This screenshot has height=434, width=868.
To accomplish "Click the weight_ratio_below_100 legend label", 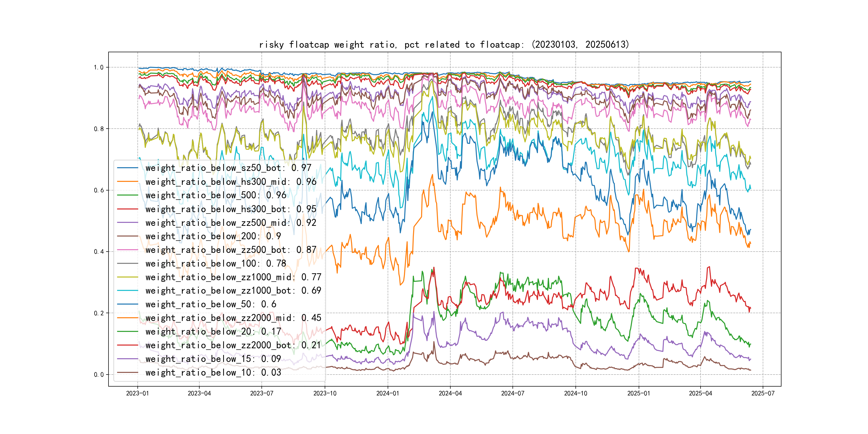I will click(x=216, y=264).
